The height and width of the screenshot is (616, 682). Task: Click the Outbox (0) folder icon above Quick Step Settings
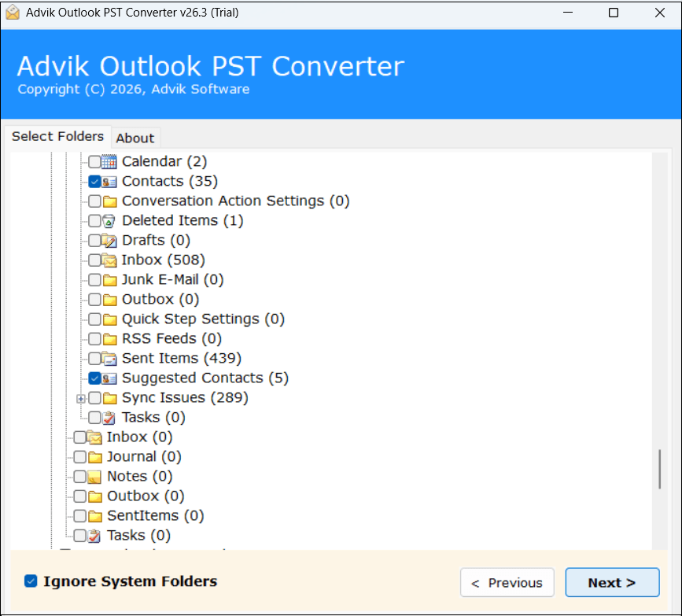(x=109, y=300)
